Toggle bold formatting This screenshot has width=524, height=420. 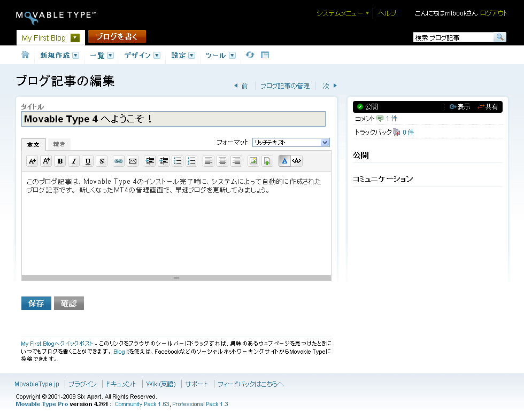(x=60, y=161)
